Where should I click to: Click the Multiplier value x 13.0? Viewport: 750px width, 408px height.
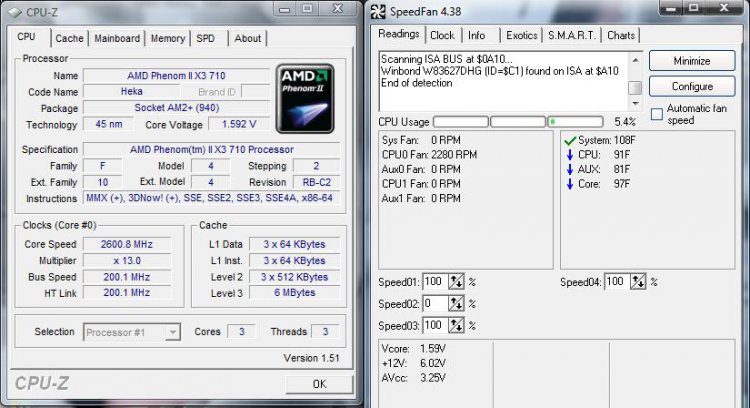[127, 261]
